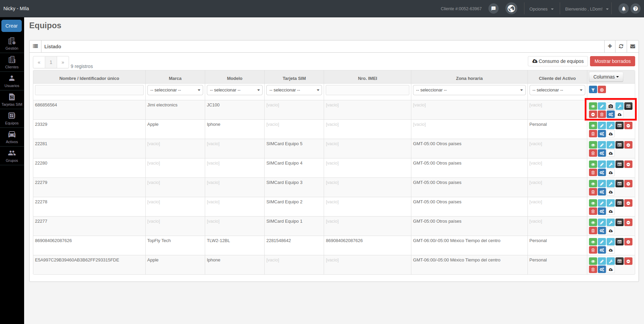Open the Gestión section in sidebar

coord(12,44)
